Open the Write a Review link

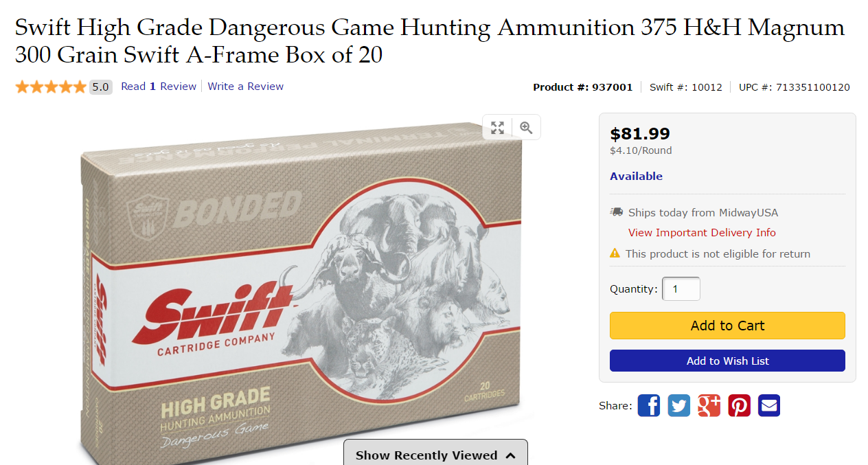pos(246,87)
